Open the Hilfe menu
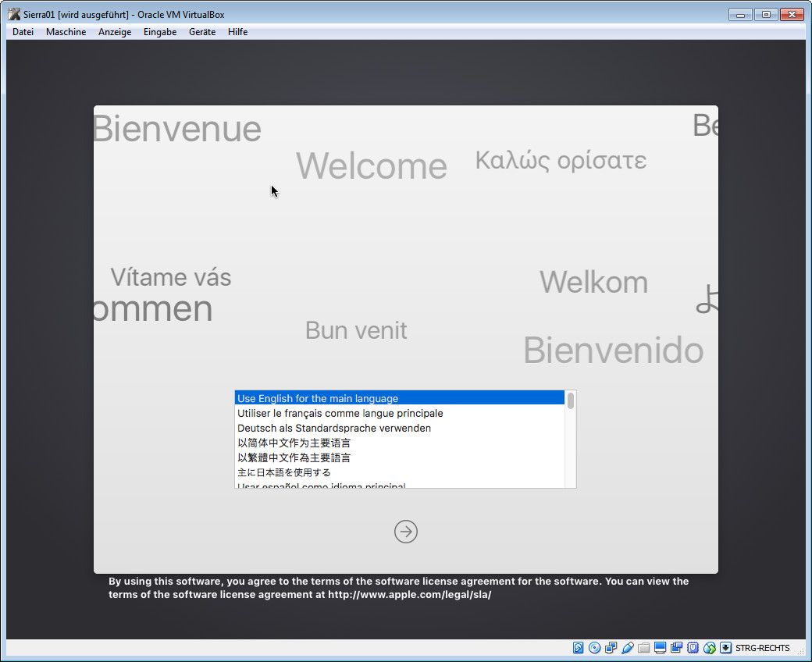This screenshot has height=662, width=812. (x=237, y=32)
